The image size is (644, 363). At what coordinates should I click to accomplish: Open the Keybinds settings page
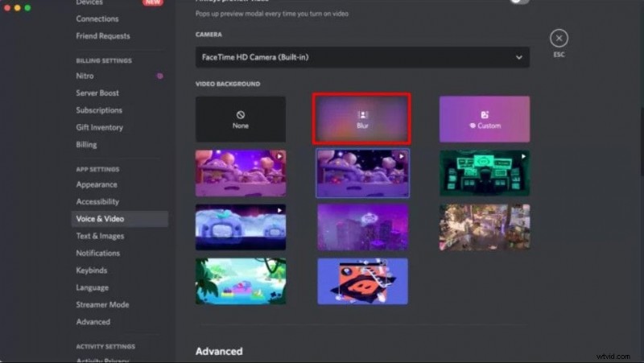click(x=91, y=270)
